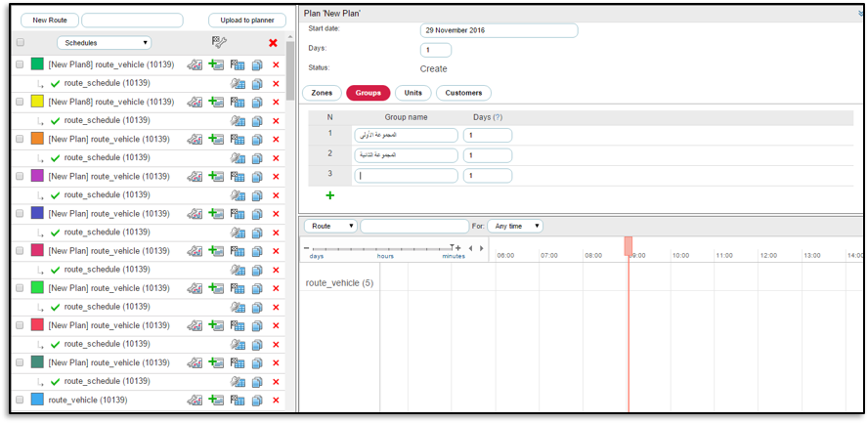Delete the dark blue route

click(276, 214)
